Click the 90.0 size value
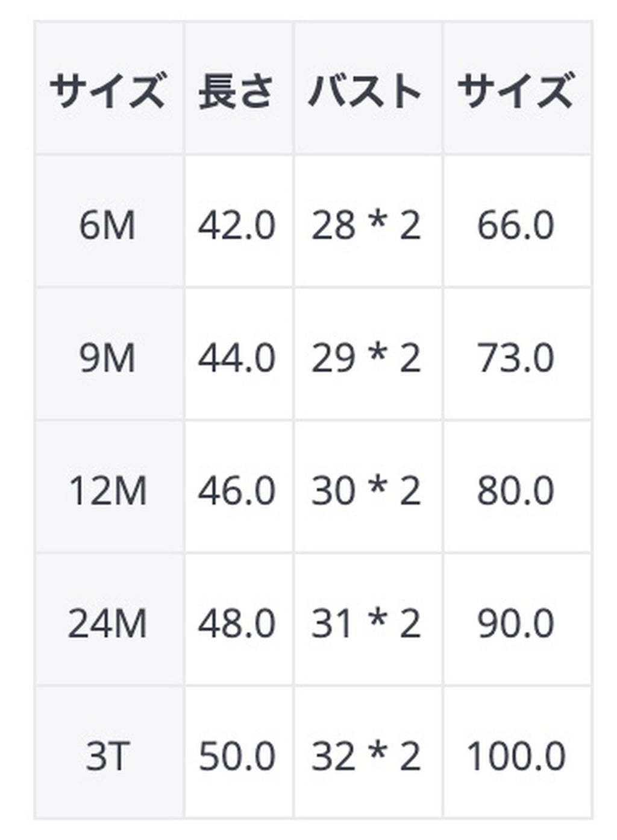 coord(515,623)
